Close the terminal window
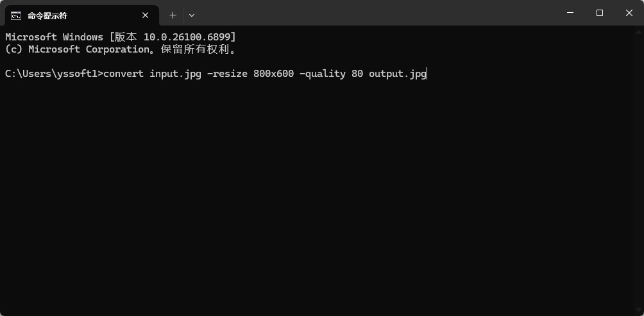Screen dimensions: 644x316 [629, 13]
